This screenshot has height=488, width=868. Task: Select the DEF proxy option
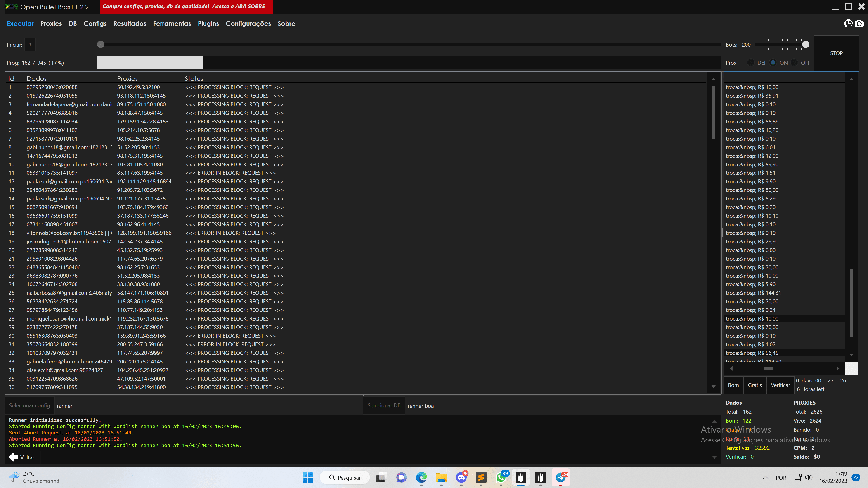click(x=751, y=63)
